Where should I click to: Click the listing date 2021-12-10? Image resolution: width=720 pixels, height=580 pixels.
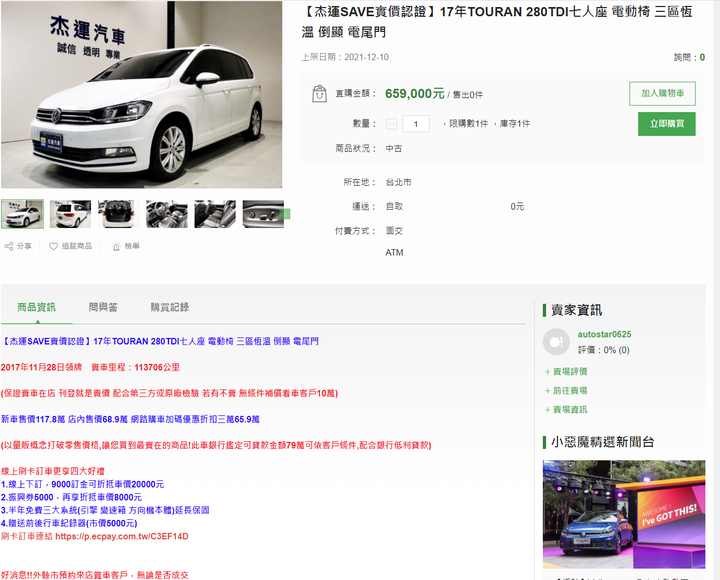click(x=366, y=57)
